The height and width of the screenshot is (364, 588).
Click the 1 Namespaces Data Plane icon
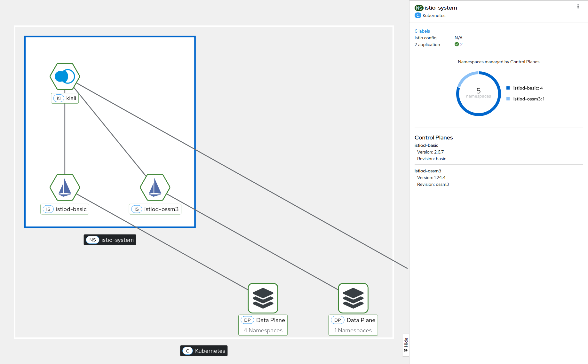click(x=353, y=298)
